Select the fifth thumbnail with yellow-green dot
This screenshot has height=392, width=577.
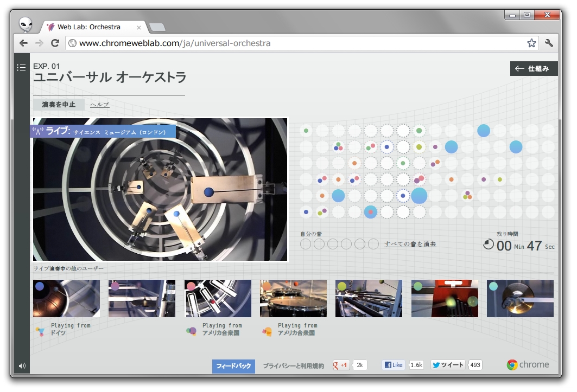point(369,298)
